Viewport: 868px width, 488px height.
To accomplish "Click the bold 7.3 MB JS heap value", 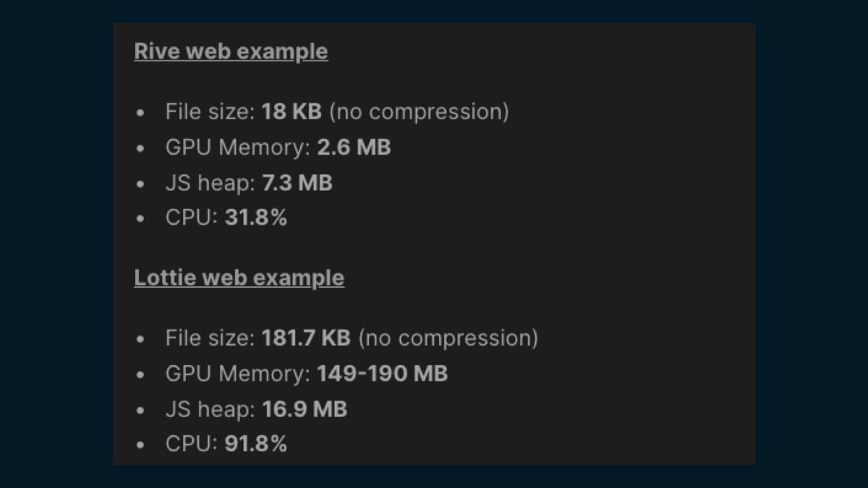I will coord(297,183).
